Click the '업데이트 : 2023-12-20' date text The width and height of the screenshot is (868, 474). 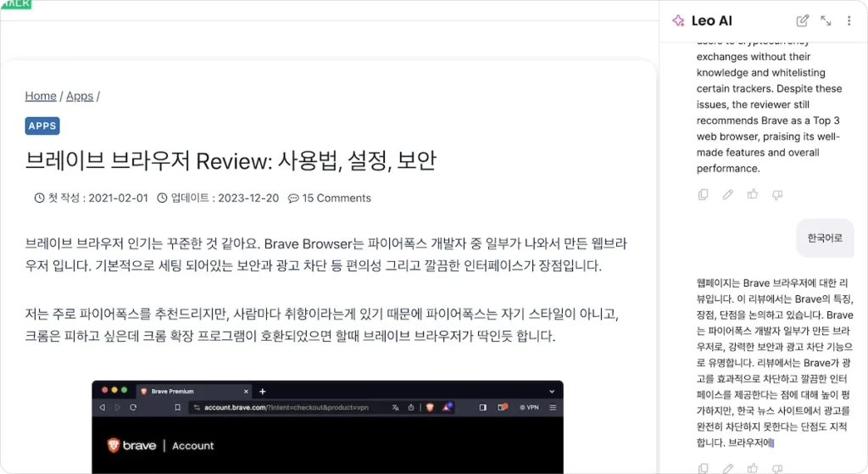(225, 198)
